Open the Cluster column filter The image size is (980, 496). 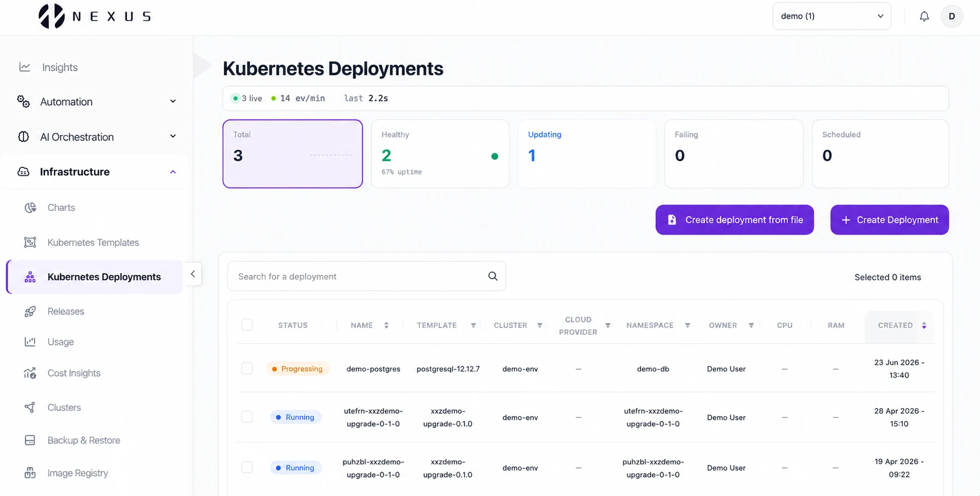(x=539, y=326)
